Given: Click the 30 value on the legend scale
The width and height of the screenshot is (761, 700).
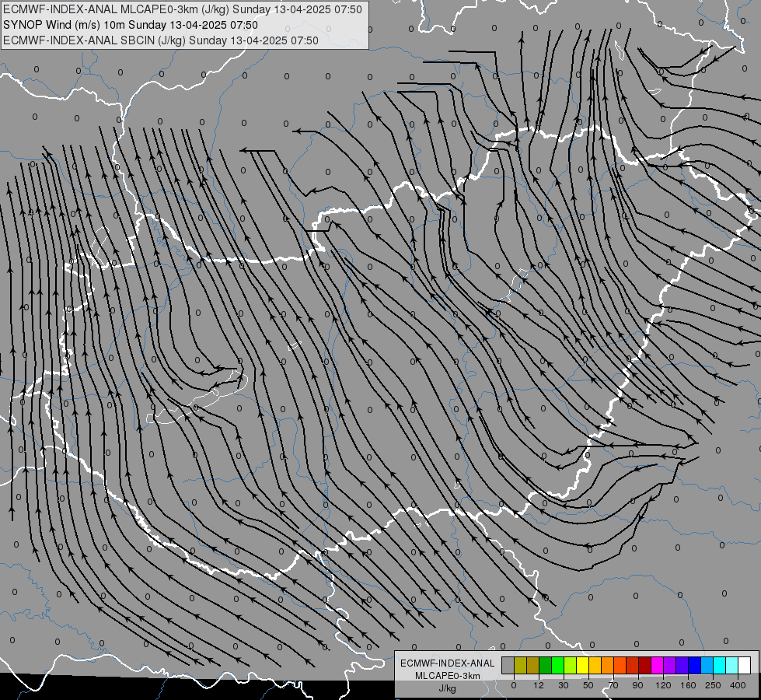Looking at the screenshot, I should 564,685.
